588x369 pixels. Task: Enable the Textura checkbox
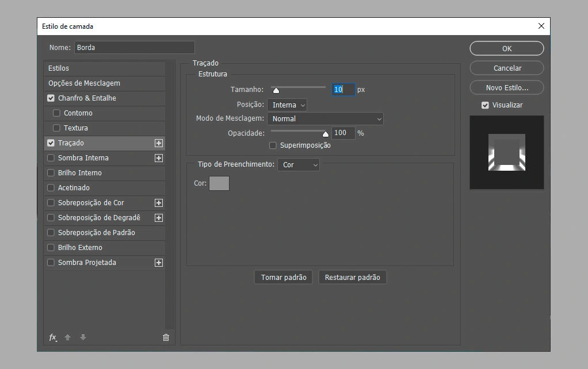click(x=56, y=128)
